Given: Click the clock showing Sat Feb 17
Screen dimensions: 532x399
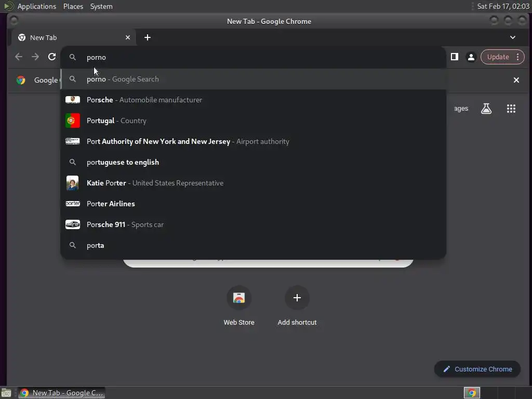Looking at the screenshot, I should click(x=503, y=6).
